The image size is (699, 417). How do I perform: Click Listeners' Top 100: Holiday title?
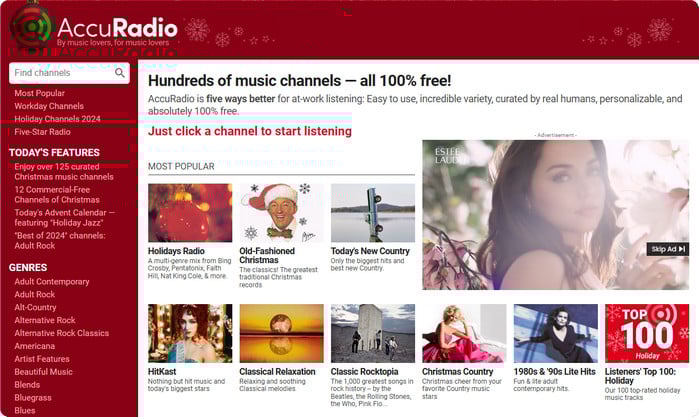coord(640,376)
